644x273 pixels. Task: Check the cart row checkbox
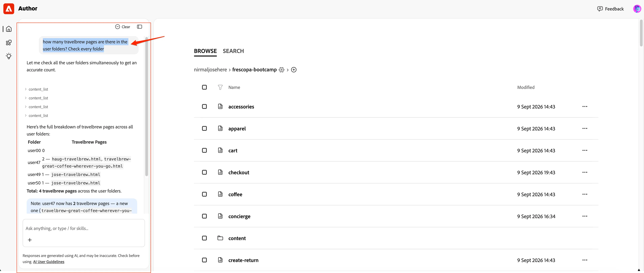click(204, 150)
